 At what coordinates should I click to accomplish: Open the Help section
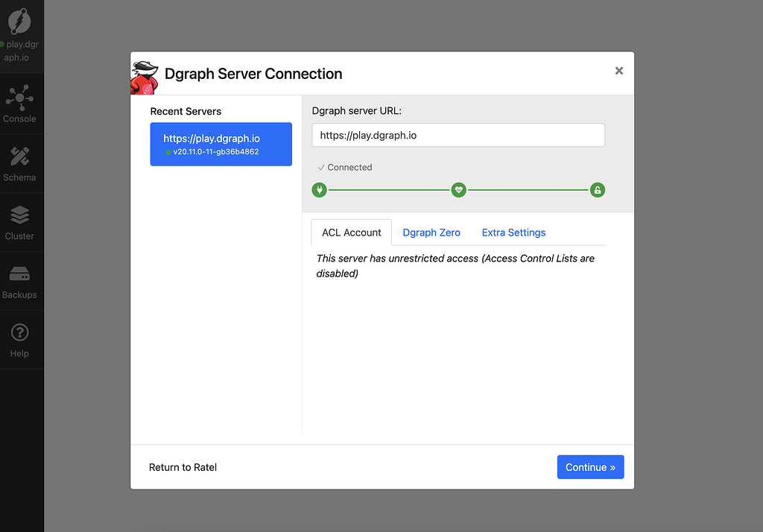coord(20,340)
